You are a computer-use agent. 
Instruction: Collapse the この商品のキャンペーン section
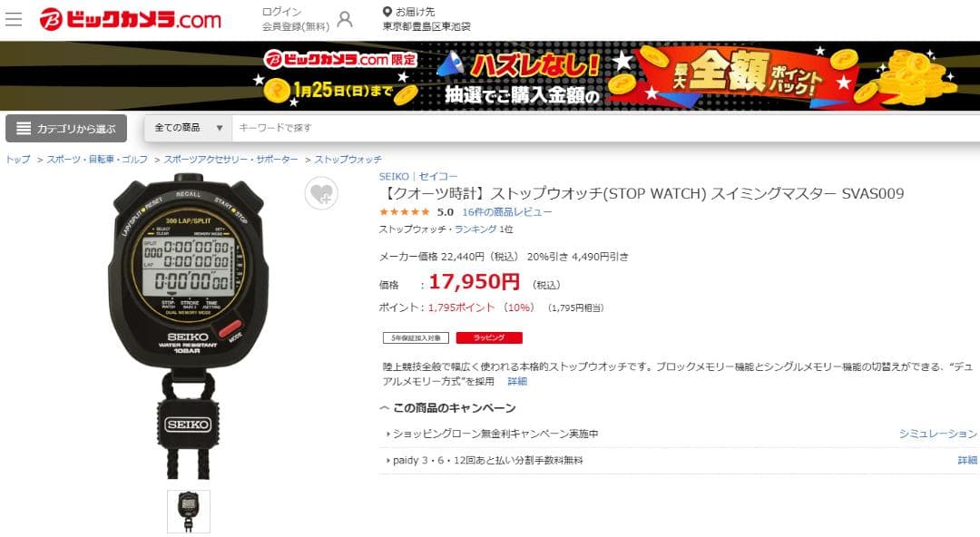pos(447,408)
